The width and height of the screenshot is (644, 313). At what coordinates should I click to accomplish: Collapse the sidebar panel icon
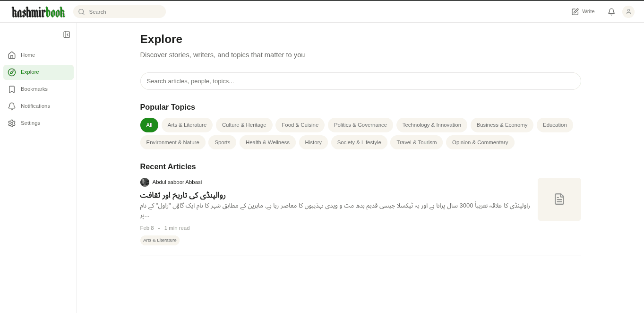(67, 35)
